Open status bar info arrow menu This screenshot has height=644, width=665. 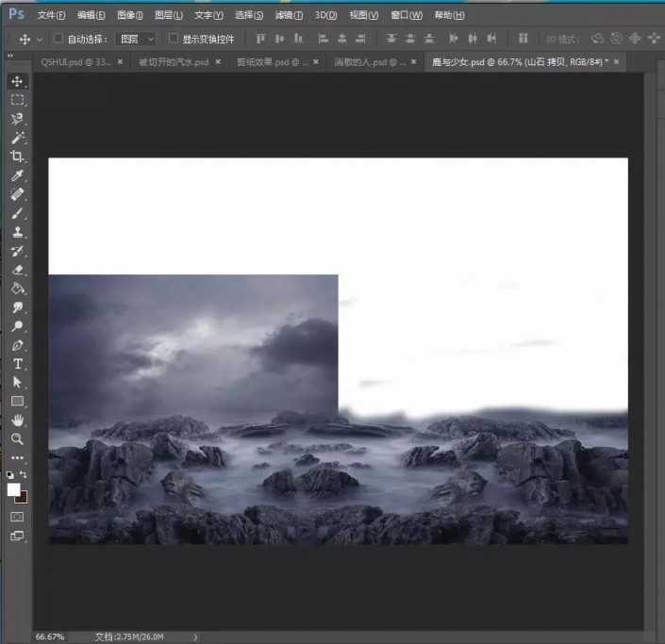pos(195,637)
